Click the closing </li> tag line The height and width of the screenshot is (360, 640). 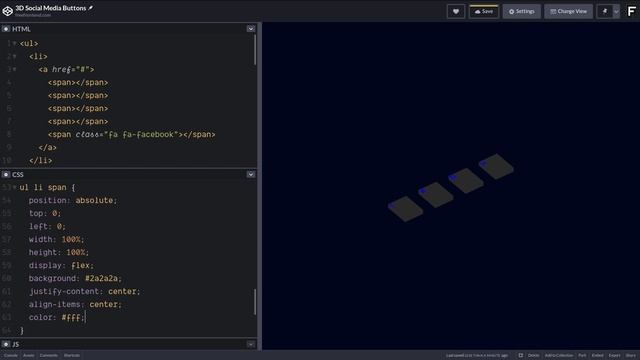click(x=40, y=160)
